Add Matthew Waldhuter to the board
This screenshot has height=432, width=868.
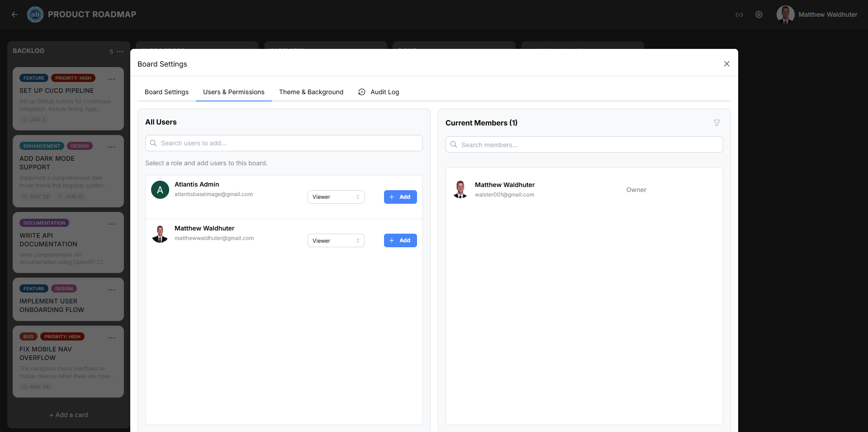click(400, 240)
